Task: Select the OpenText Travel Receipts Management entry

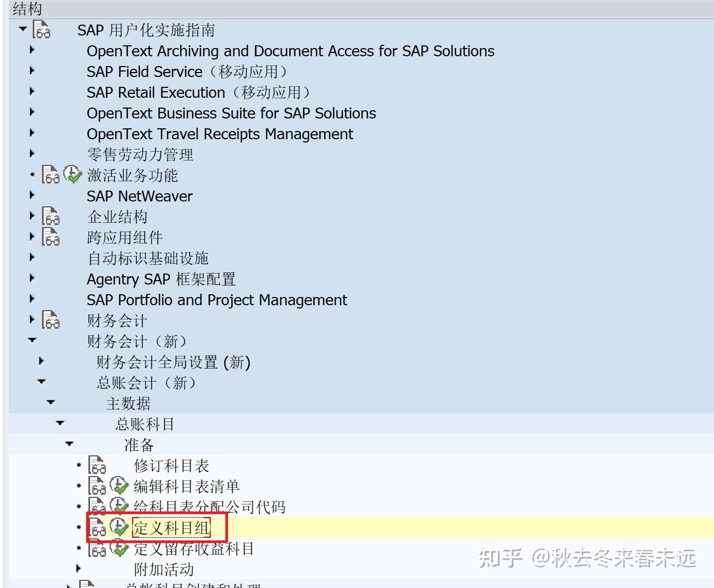Action: [x=220, y=134]
